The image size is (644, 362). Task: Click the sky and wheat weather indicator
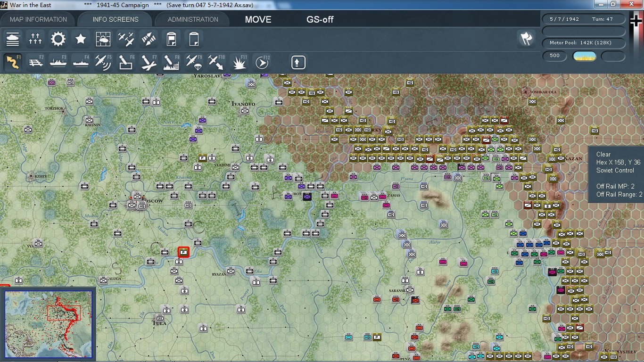pos(585,56)
